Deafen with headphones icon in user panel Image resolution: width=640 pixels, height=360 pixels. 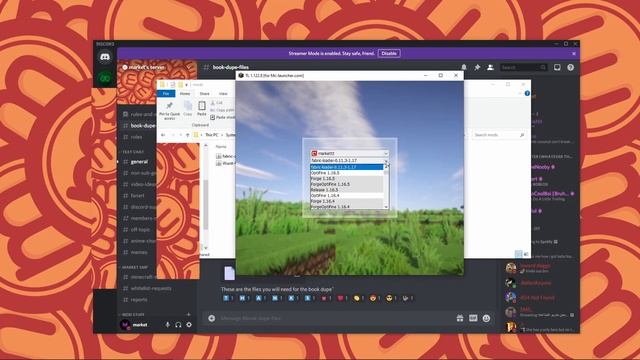click(x=178, y=325)
